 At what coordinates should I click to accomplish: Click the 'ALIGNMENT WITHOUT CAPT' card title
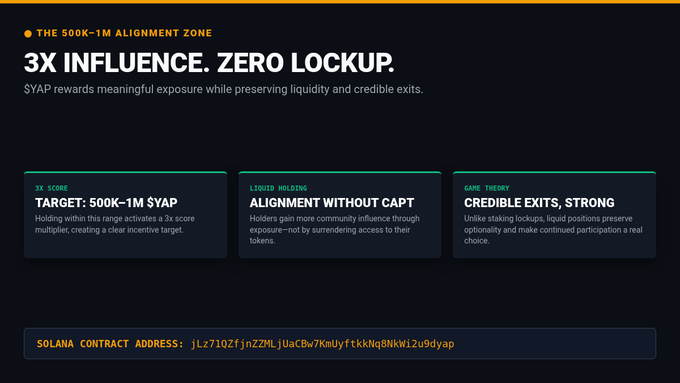click(332, 203)
